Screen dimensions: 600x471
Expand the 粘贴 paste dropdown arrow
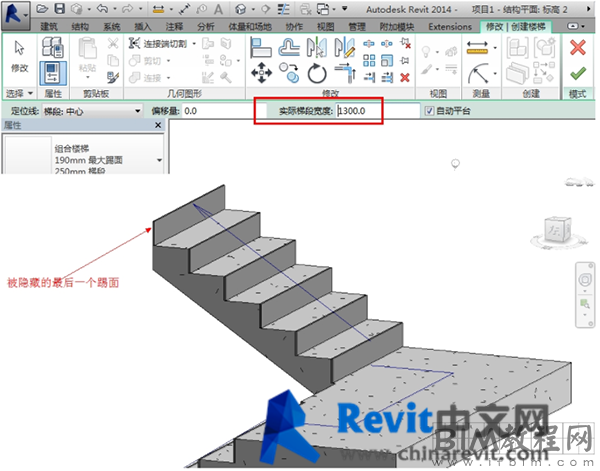point(88,78)
